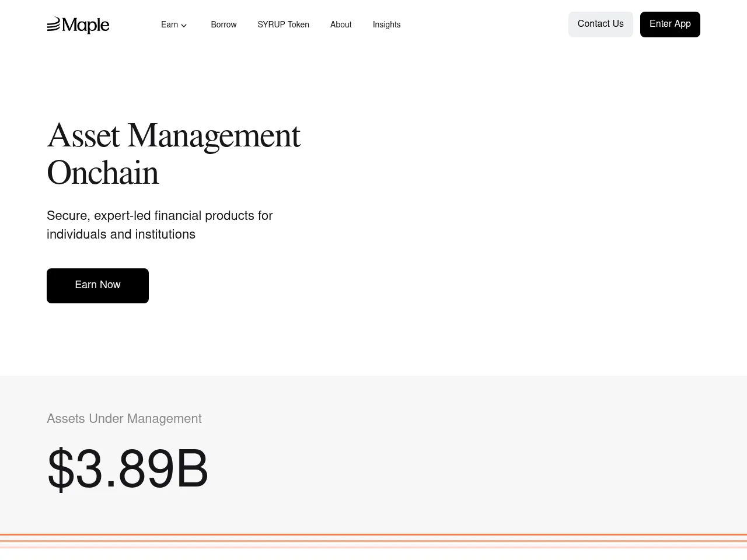Expand the chevron next to Earn
The width and height of the screenshot is (747, 560).
[184, 25]
